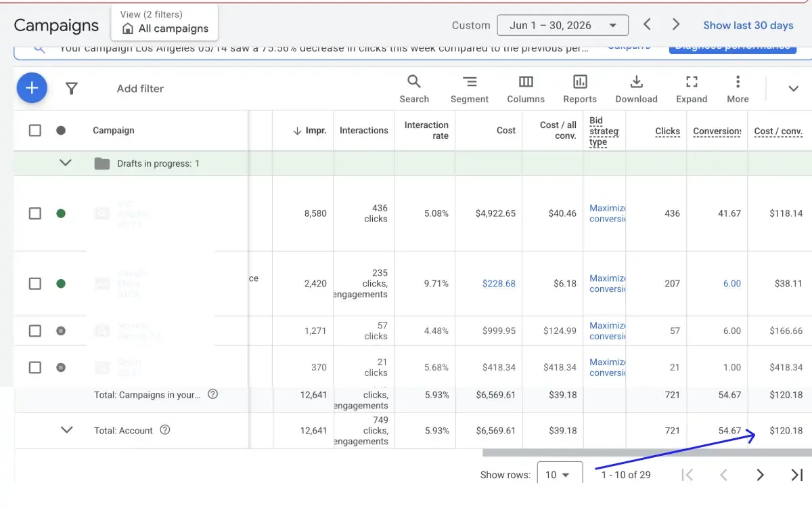Click paused status icon of 370 impressions row
This screenshot has height=508, width=812.
61,368
